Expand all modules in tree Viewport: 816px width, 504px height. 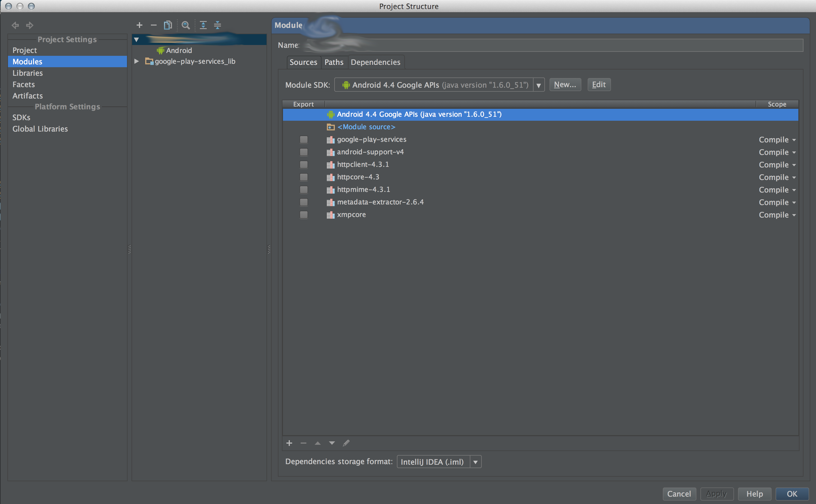pos(203,25)
